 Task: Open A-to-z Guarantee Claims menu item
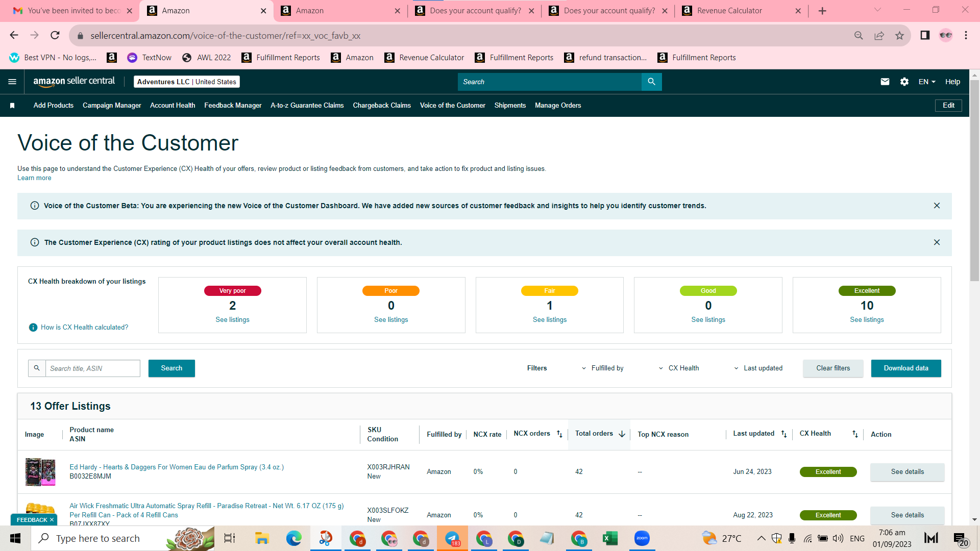click(307, 106)
